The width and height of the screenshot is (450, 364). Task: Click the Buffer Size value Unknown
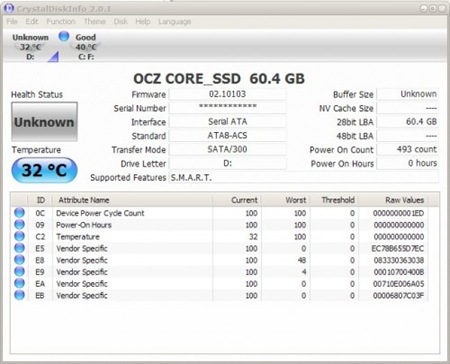coord(407,94)
